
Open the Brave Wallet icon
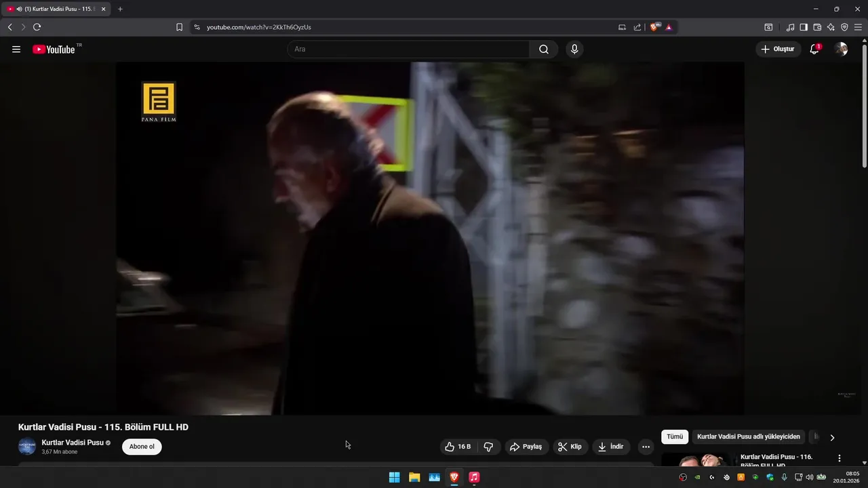coord(817,27)
